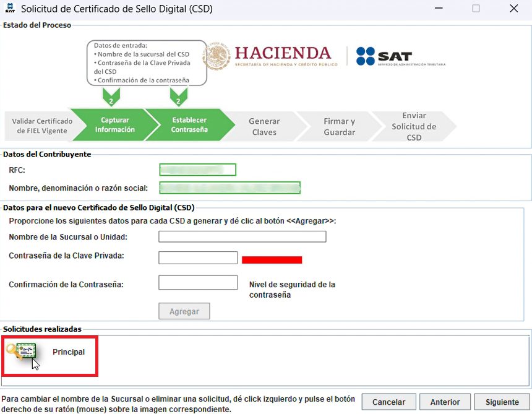The image size is (532, 414).
Task: Click green arrow marker above Capturar Información
Action: 111,97
